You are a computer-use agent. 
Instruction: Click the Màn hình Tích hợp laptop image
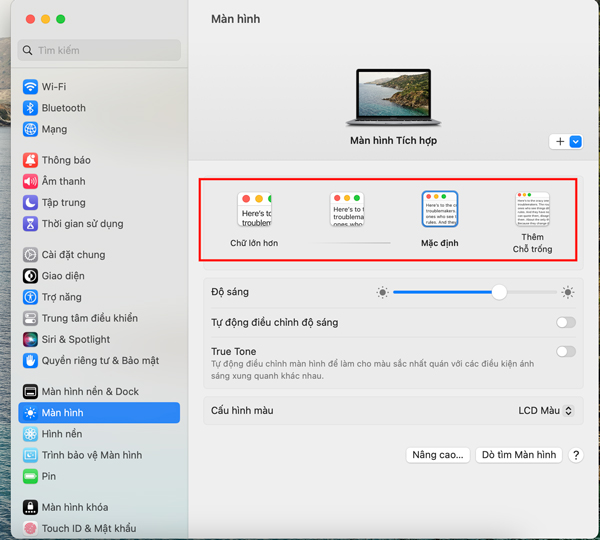pyautogui.click(x=393, y=98)
